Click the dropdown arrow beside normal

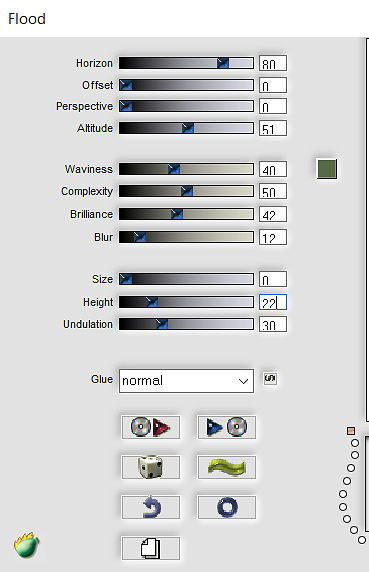(243, 381)
